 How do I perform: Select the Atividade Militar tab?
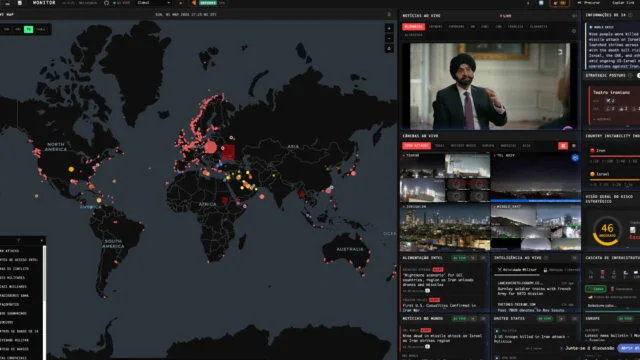(517, 270)
